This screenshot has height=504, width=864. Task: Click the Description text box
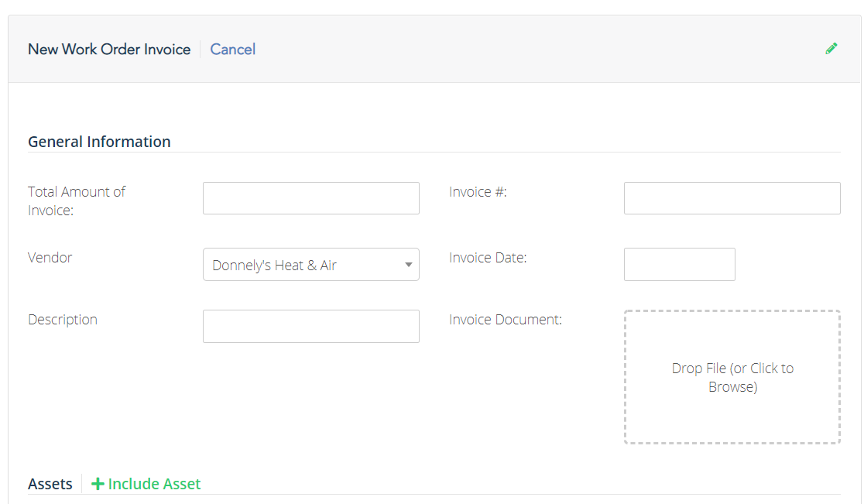click(310, 326)
